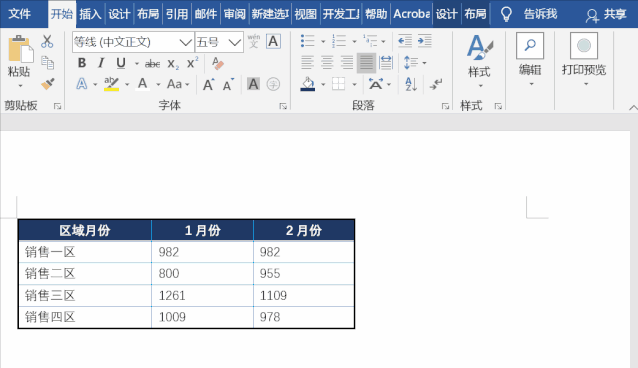Screen dimensions: 638x368
Task: Apply the yellow text highlight color
Action: [x=111, y=84]
